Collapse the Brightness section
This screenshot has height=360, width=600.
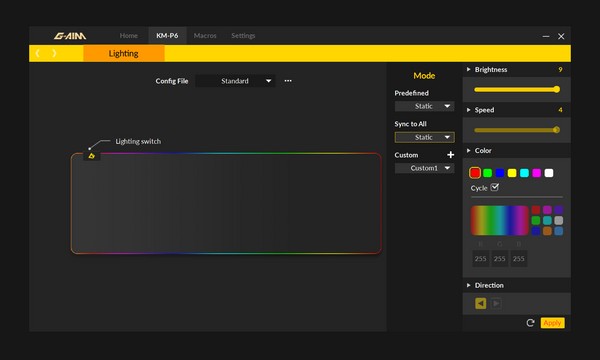468,69
